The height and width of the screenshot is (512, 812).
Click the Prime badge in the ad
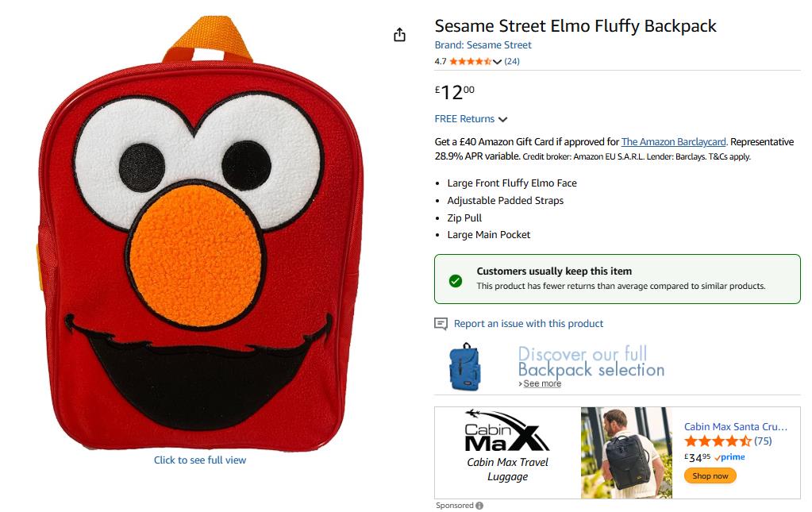click(x=729, y=457)
